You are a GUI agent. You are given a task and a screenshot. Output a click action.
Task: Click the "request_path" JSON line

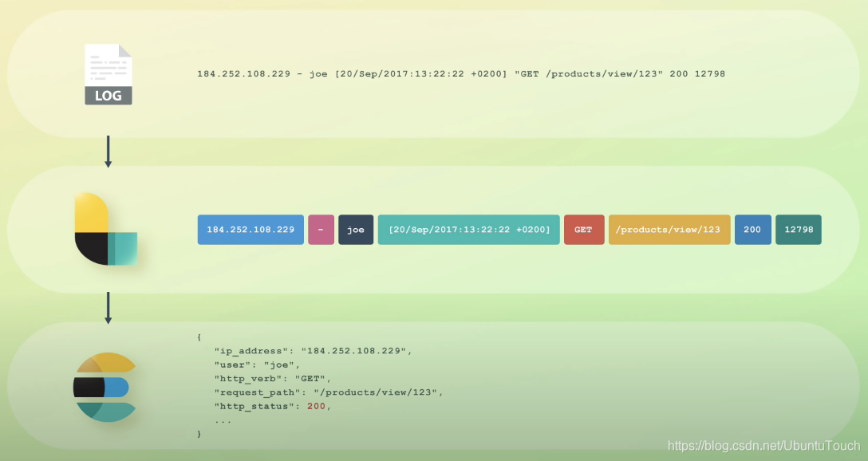click(x=328, y=392)
